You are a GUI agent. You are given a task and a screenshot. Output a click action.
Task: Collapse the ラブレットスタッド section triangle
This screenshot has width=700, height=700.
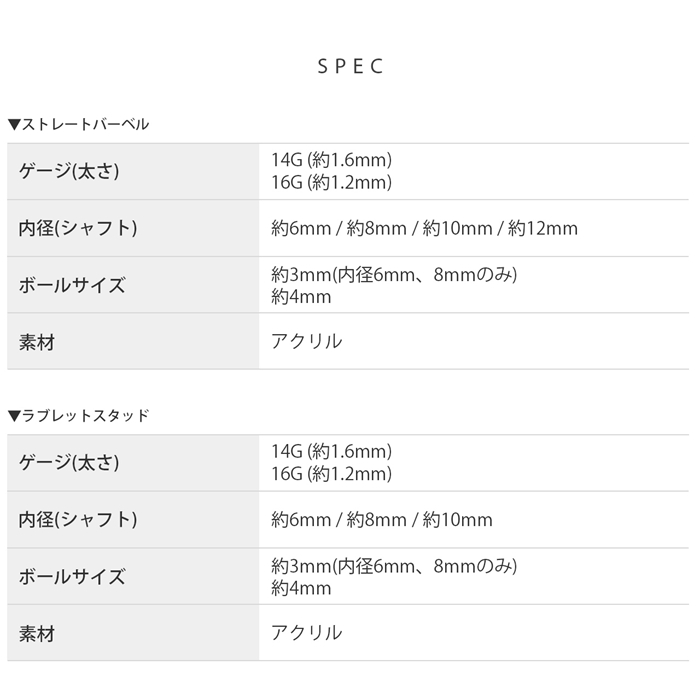click(14, 416)
